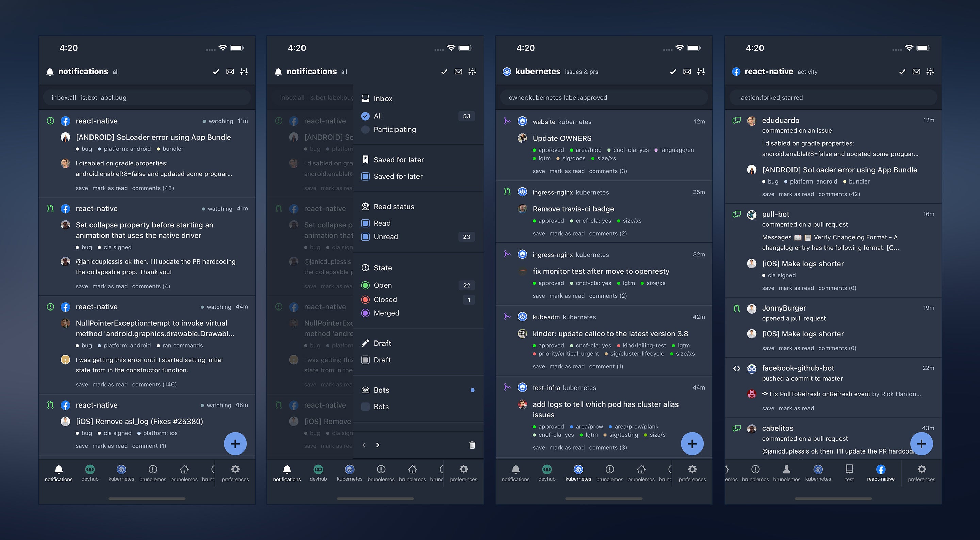The image size is (980, 540).
Task: Open kinder: update calico title
Action: click(610, 334)
